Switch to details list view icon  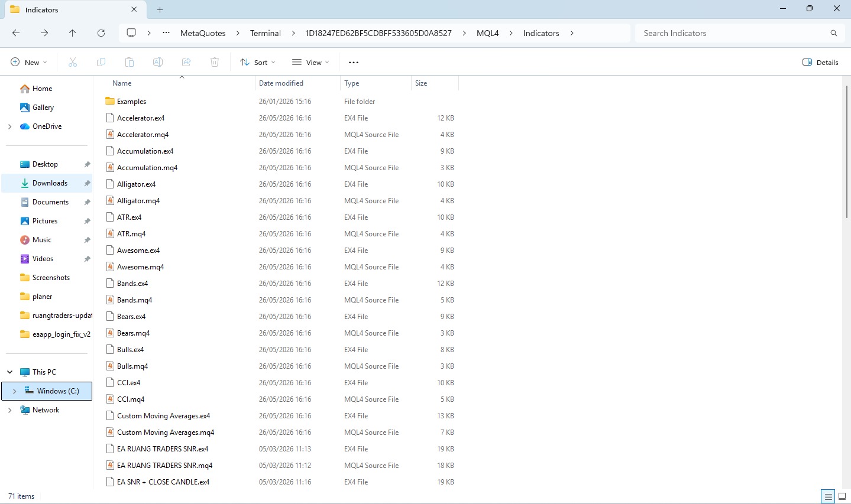829,496
